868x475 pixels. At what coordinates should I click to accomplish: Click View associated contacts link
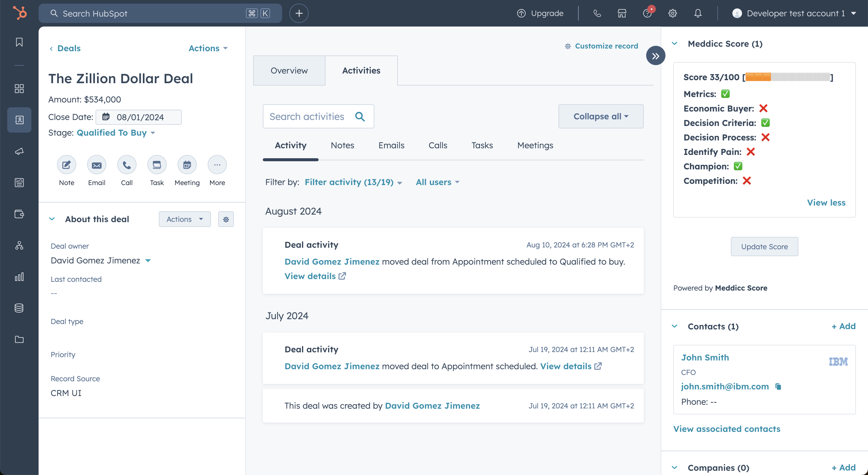727,429
